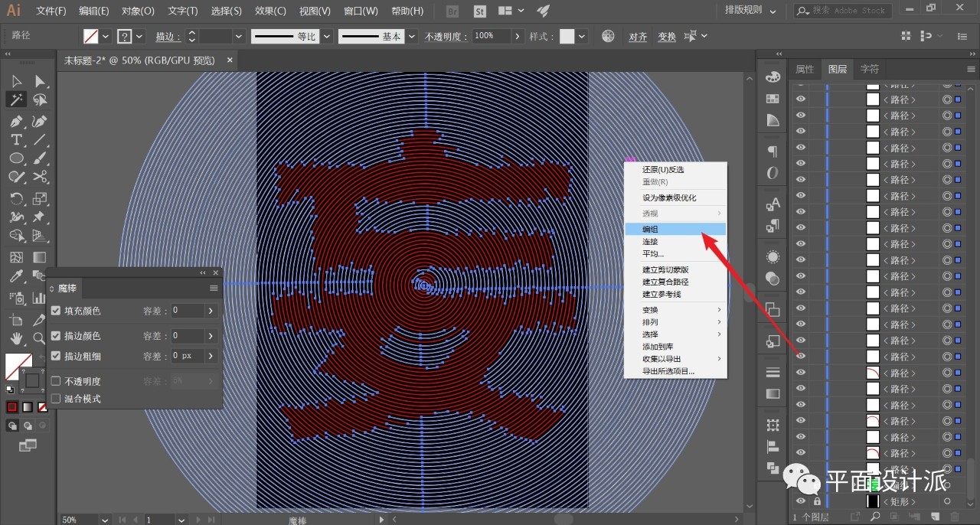
Task: Select the Artboard tool
Action: (17, 319)
